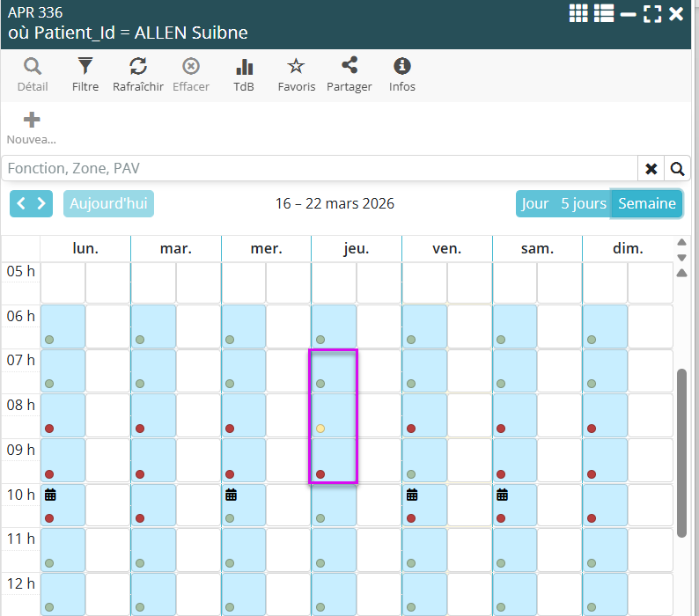The height and width of the screenshot is (616, 699).
Task: Select the Jour view
Action: click(x=535, y=203)
